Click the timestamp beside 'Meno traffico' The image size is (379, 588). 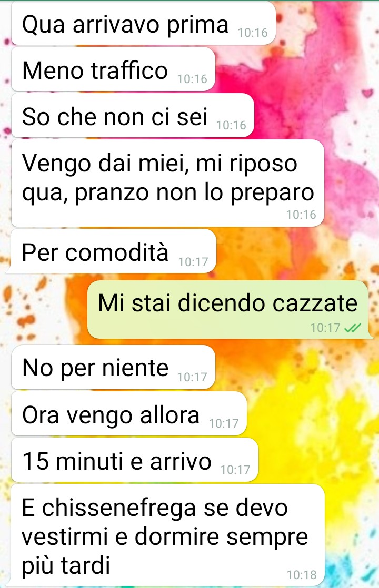[192, 79]
